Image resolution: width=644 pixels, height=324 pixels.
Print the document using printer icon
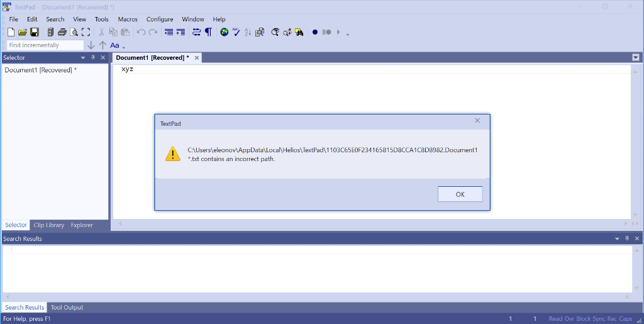point(62,32)
